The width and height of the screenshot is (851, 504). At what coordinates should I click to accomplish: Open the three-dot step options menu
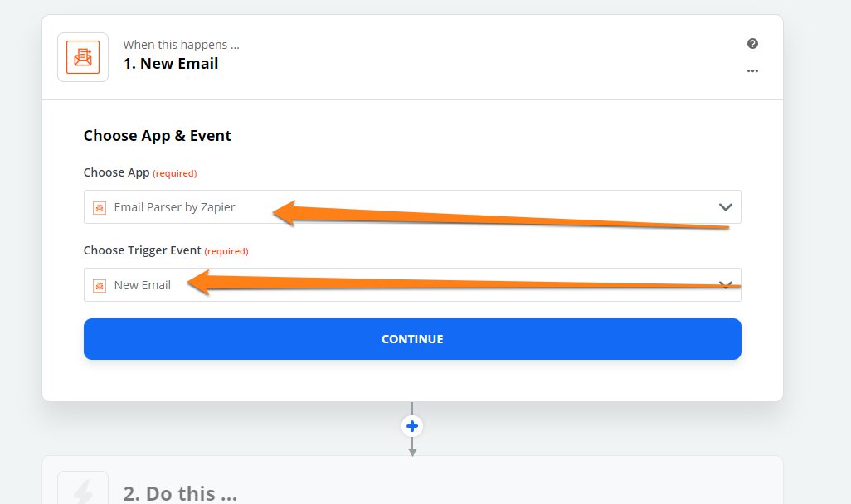pyautogui.click(x=752, y=71)
